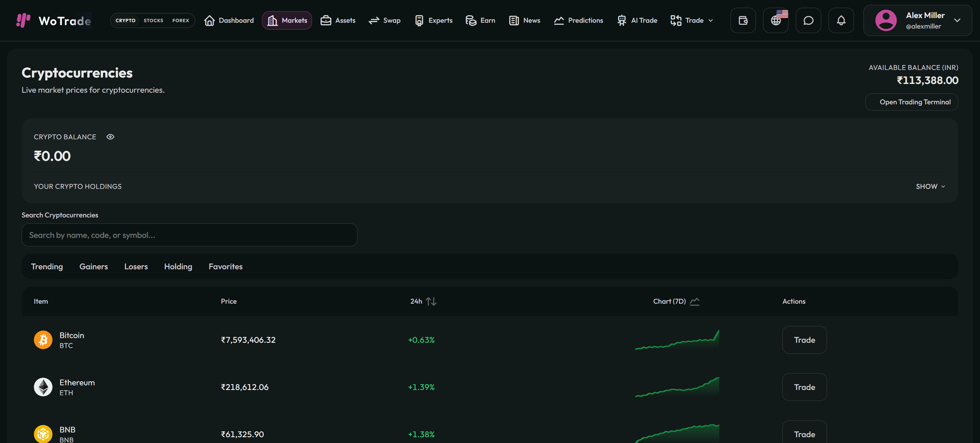
Task: Click the Actions column header
Action: (x=794, y=301)
